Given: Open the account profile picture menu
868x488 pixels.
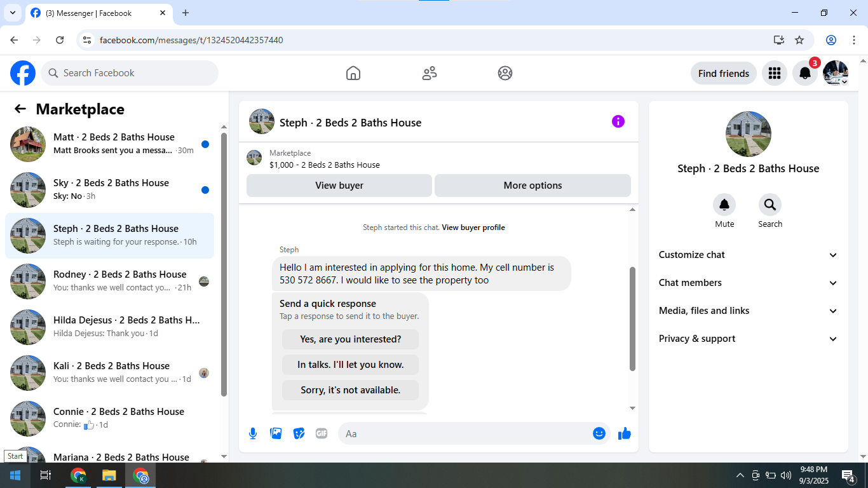Looking at the screenshot, I should [836, 73].
